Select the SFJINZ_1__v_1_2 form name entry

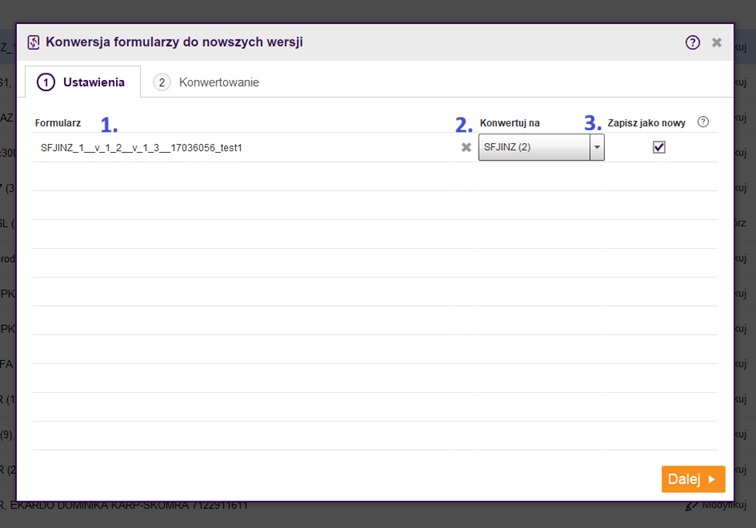[x=141, y=148]
